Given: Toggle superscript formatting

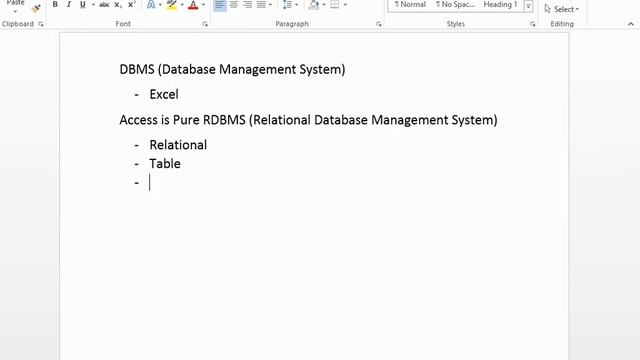Looking at the screenshot, I should coord(131,4).
